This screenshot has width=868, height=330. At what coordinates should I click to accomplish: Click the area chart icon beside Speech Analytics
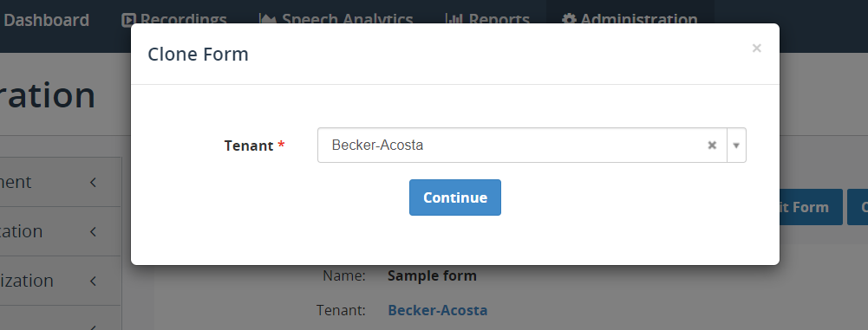pyautogui.click(x=268, y=20)
